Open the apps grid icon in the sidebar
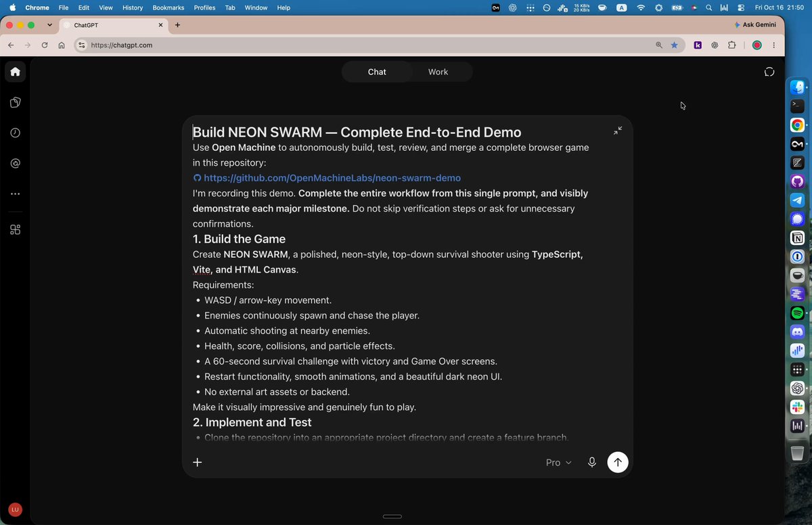The image size is (812, 525). 15,229
